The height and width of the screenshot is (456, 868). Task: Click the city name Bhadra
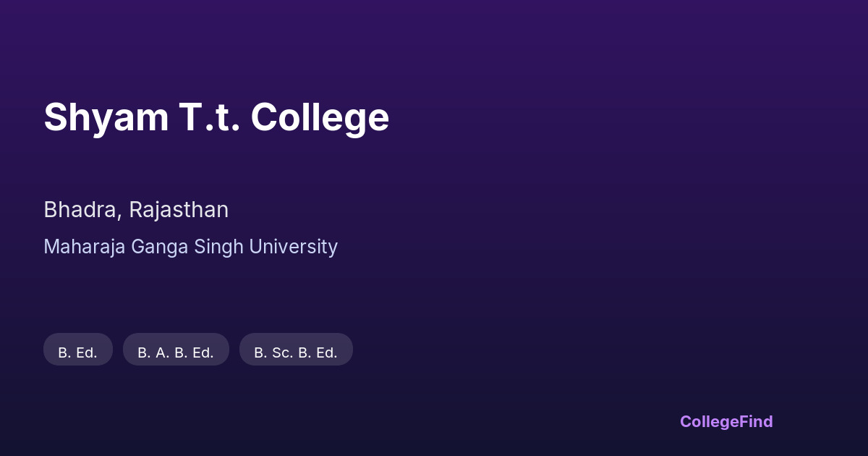pos(81,210)
